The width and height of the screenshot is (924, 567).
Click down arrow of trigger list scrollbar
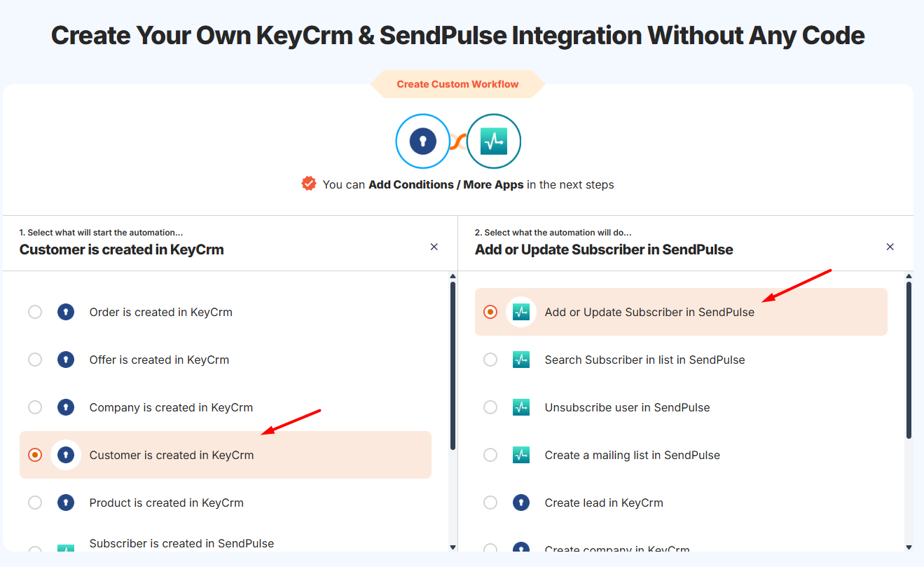[x=453, y=547]
